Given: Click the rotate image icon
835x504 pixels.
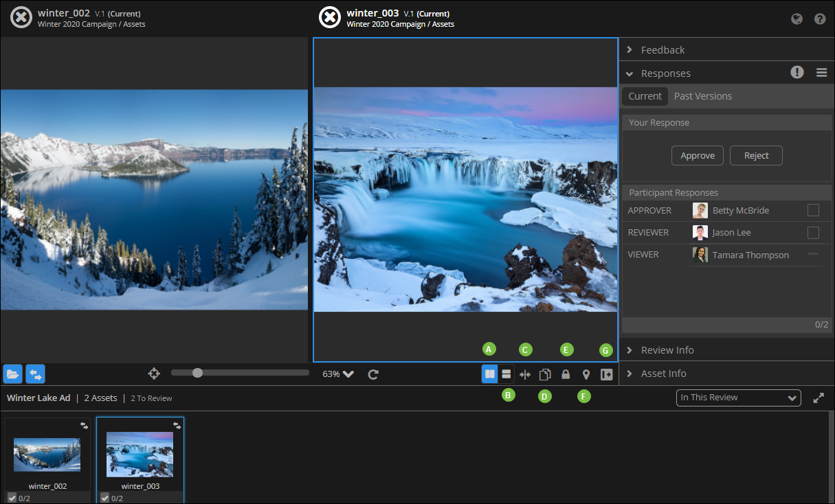Looking at the screenshot, I should click(373, 374).
